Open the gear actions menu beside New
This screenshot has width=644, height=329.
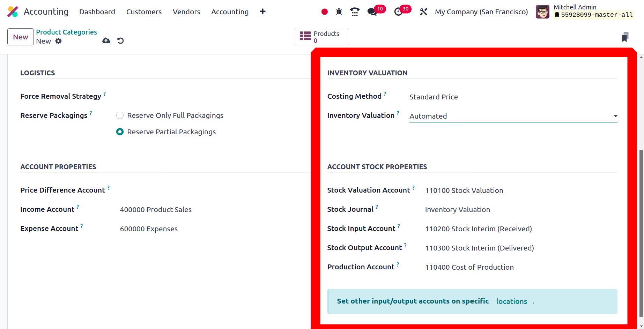tap(58, 41)
